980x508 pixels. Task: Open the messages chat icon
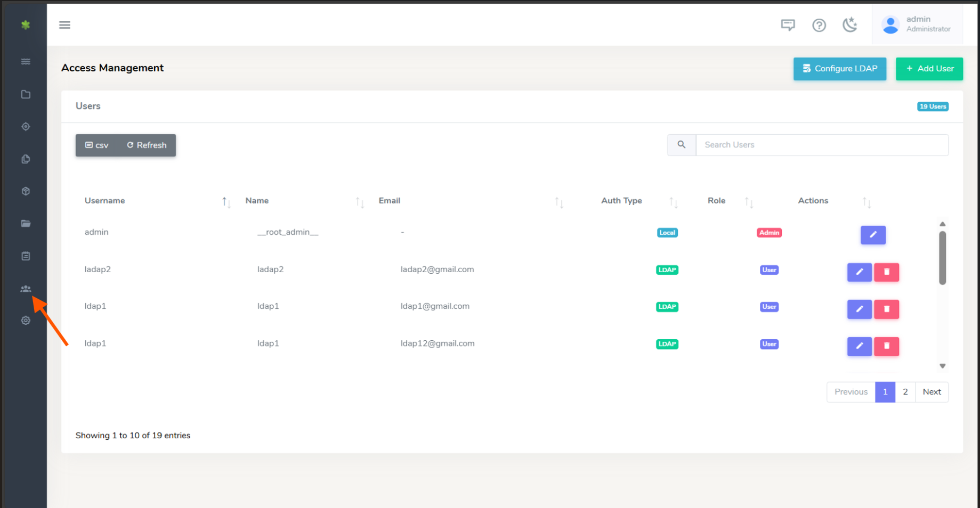coord(788,25)
